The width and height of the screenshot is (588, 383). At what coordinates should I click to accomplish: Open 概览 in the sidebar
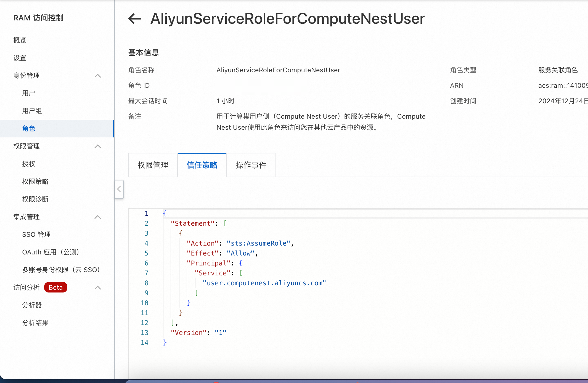(x=20, y=40)
